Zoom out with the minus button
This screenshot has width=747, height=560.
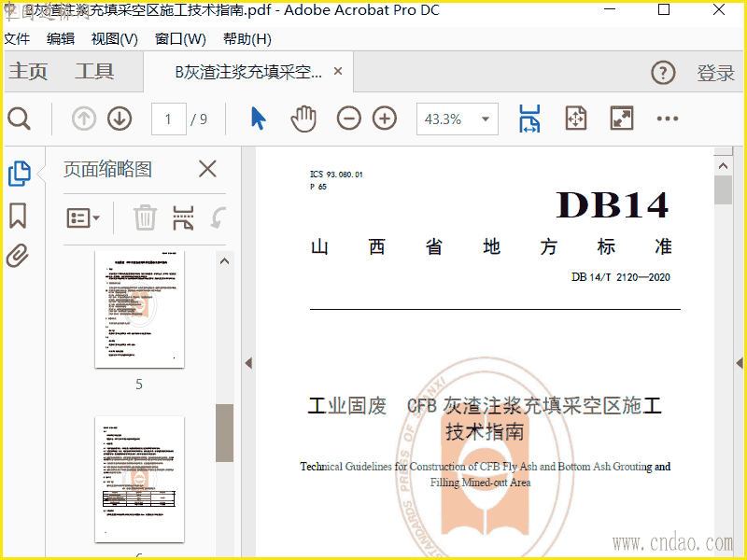pos(348,119)
